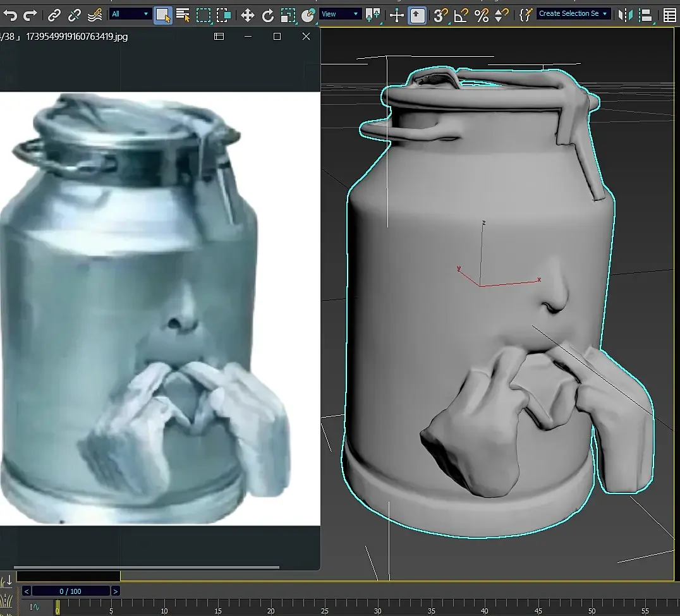Choose the Select and Rotate tool
The height and width of the screenshot is (616, 680).
[268, 15]
